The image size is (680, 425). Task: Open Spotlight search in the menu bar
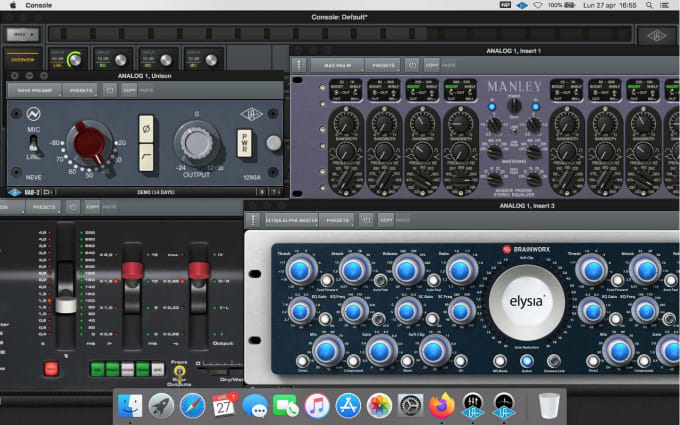(x=649, y=5)
